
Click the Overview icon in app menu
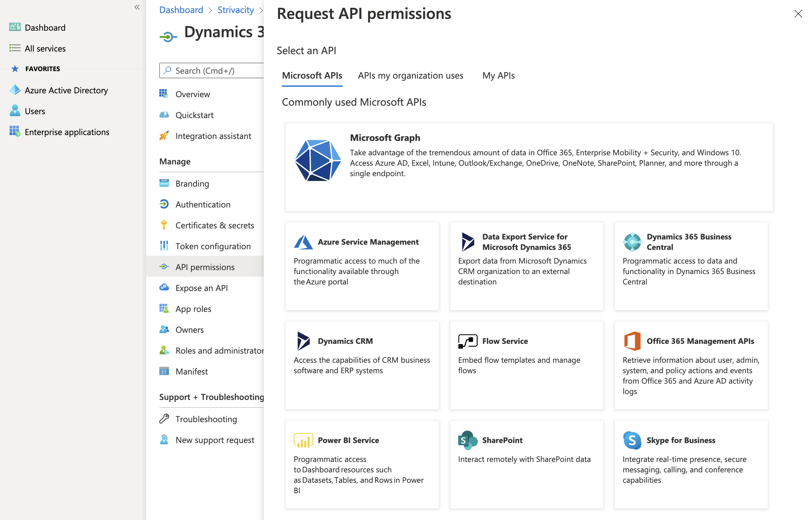click(x=164, y=94)
